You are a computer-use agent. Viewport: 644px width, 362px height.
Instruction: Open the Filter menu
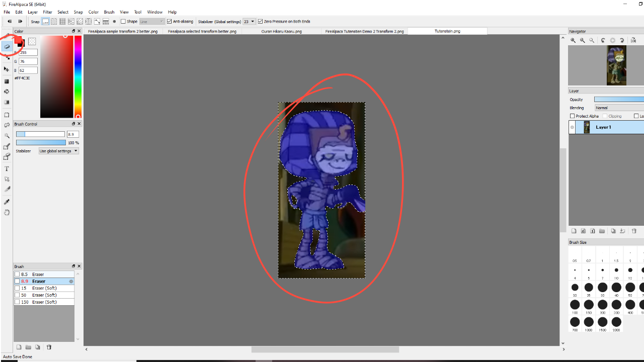tap(47, 12)
